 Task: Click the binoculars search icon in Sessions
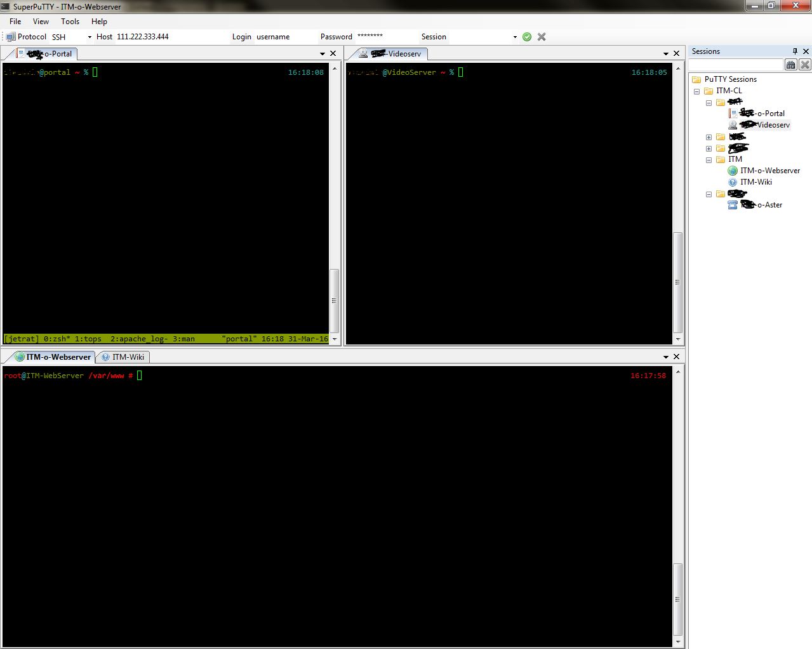(790, 65)
